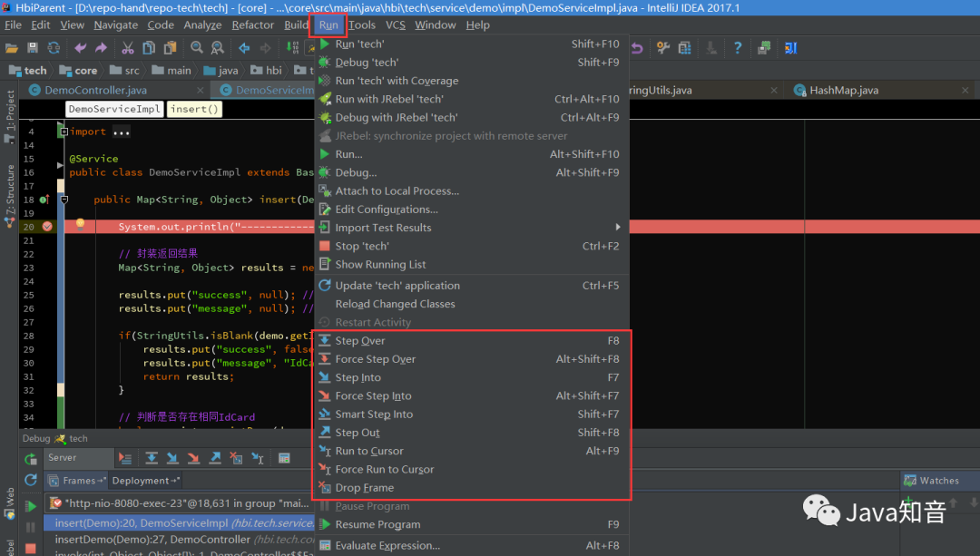
Task: Switch to DemoController.java editor tab
Action: coord(95,90)
